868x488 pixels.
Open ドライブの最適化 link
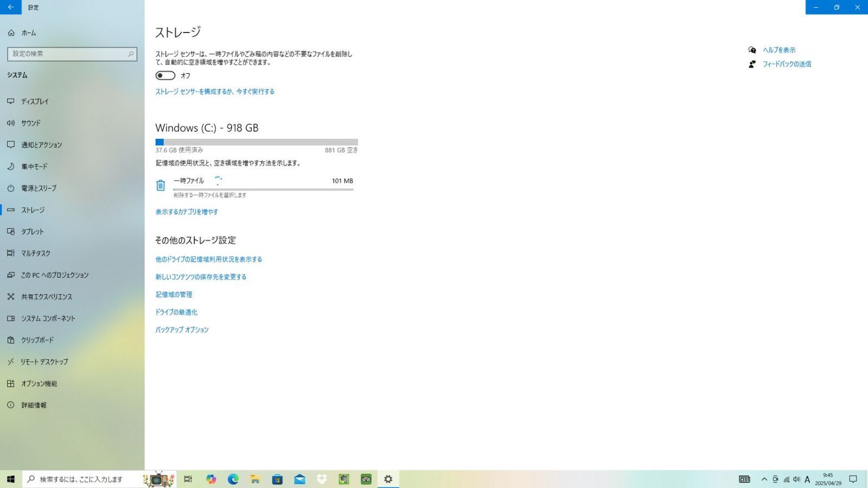pyautogui.click(x=176, y=312)
